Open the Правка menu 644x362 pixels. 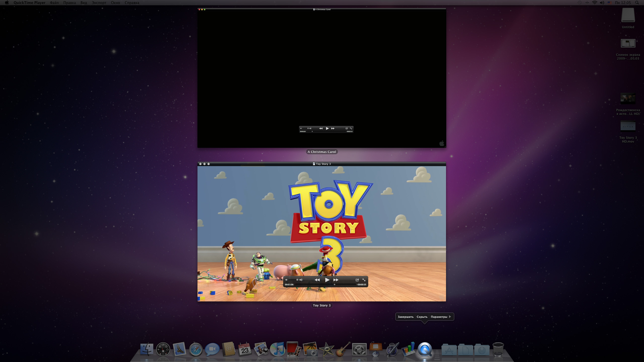coord(69,3)
